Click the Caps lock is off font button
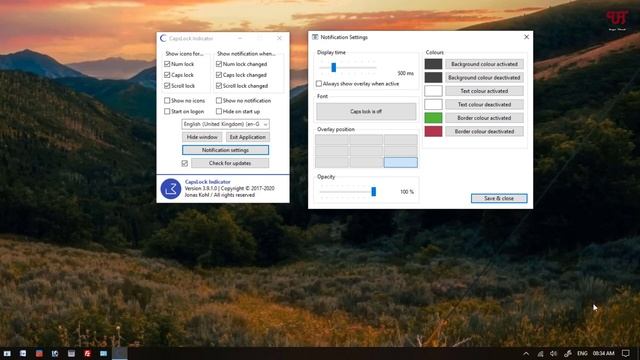The width and height of the screenshot is (640, 360). [366, 111]
